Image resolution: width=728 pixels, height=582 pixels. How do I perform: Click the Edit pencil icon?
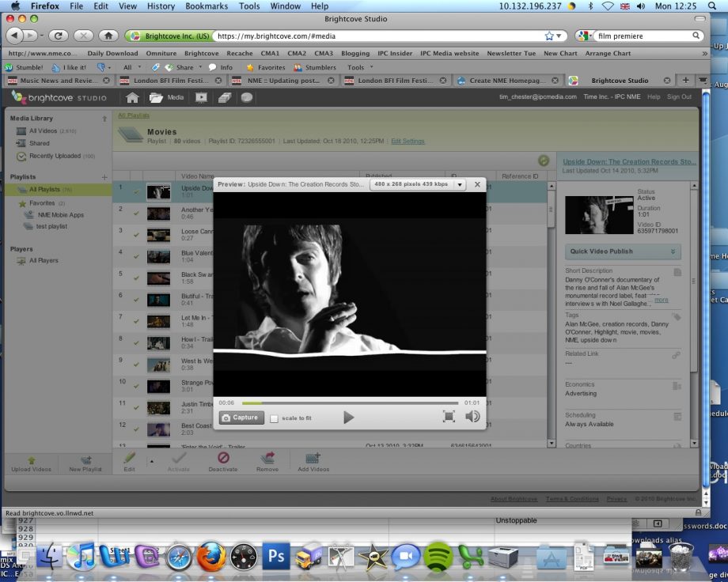click(130, 458)
